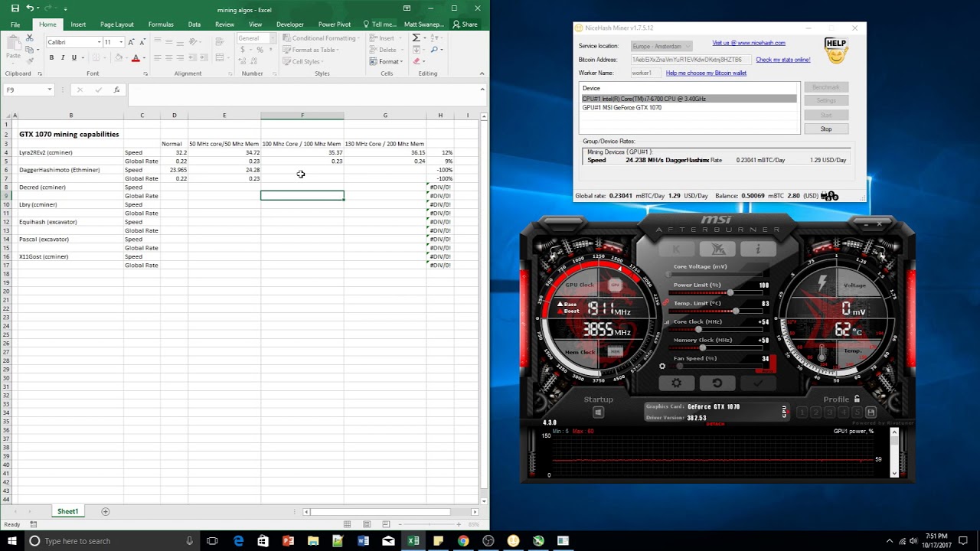Undo the last action in Excel
This screenshot has width=980, height=551.
pos(30,8)
